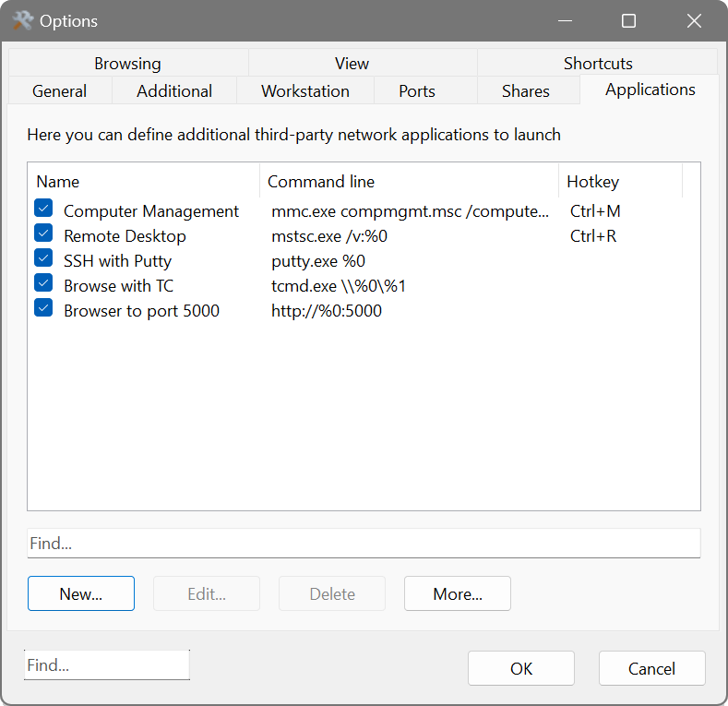The image size is (728, 706).
Task: Open the Shares tab
Action: click(x=526, y=91)
